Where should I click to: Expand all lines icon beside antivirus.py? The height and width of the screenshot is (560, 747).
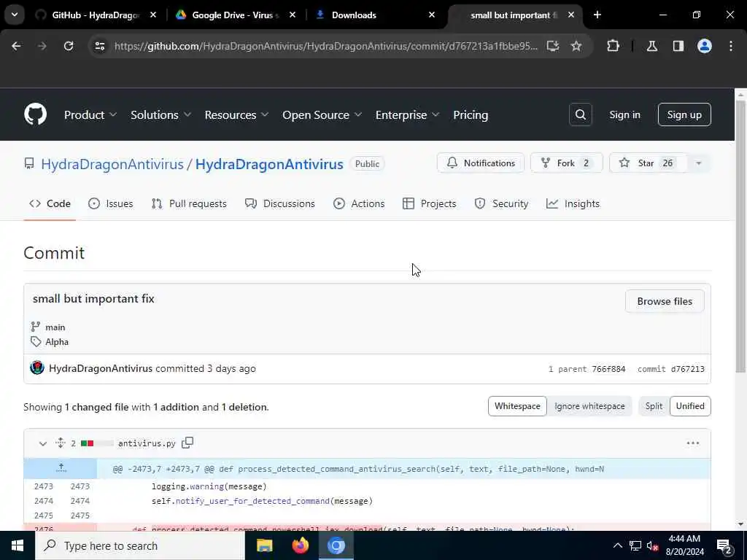point(60,443)
